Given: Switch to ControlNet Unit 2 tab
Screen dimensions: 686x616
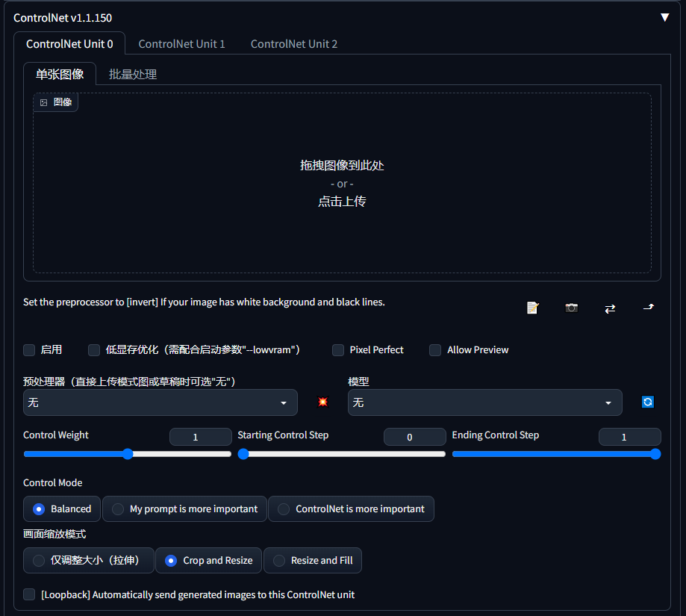Looking at the screenshot, I should [294, 44].
